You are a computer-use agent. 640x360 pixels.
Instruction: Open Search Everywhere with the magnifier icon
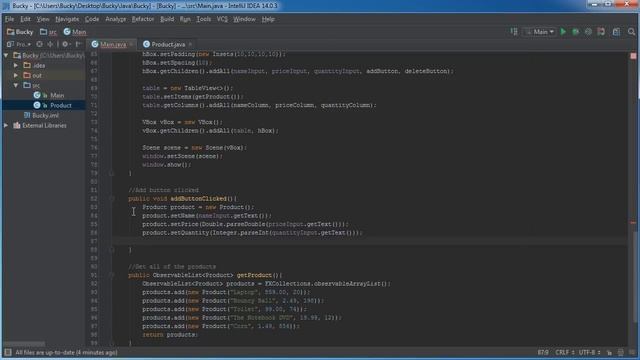631,31
